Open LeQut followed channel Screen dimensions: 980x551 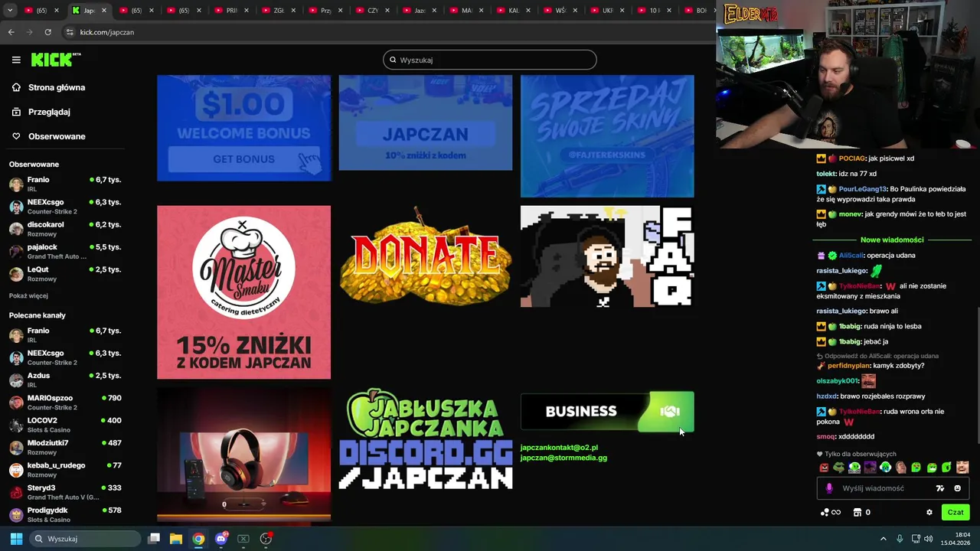pyautogui.click(x=65, y=273)
